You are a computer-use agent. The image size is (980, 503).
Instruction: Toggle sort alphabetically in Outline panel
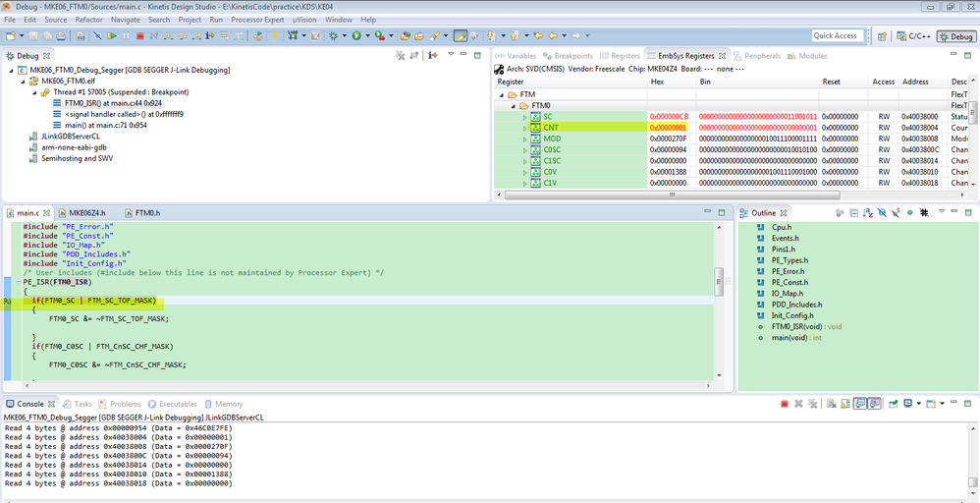868,213
